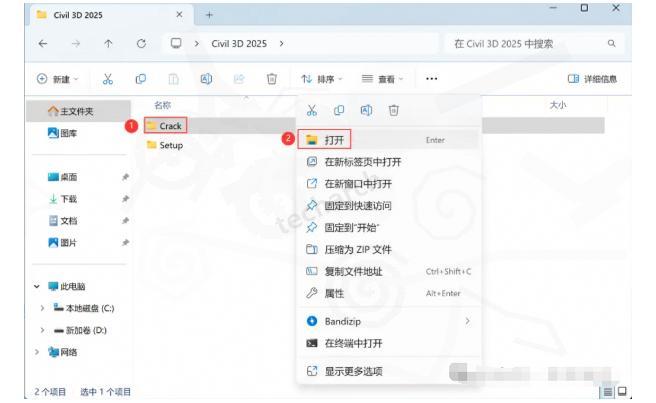The width and height of the screenshot is (656, 403).
Task: Open the 排序 (Sort) dropdown
Action: point(322,79)
